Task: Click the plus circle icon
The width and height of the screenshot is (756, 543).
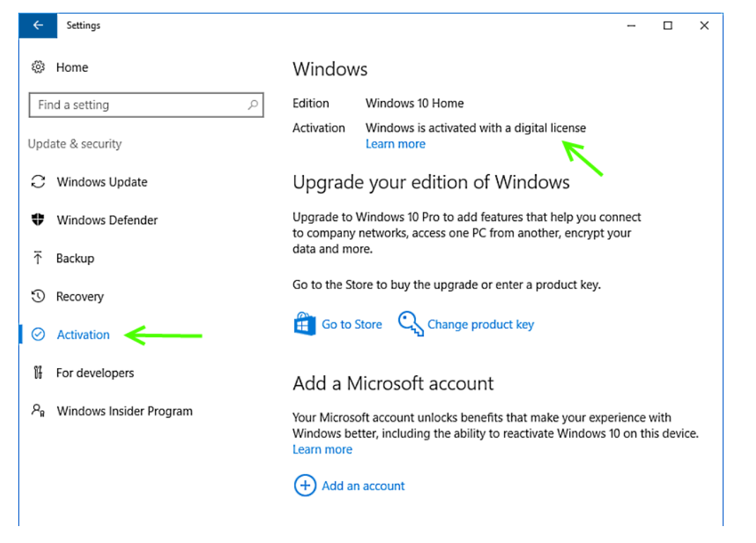Action: pyautogui.click(x=304, y=486)
